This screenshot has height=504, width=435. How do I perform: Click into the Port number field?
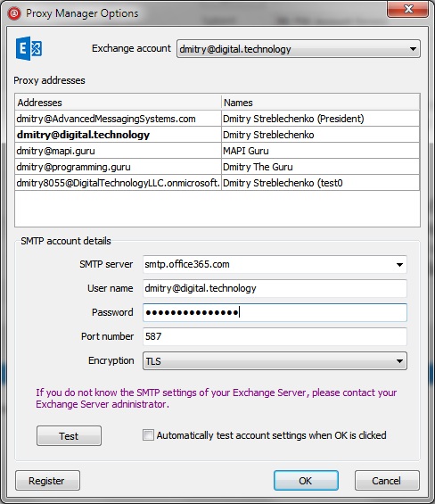coord(275,336)
